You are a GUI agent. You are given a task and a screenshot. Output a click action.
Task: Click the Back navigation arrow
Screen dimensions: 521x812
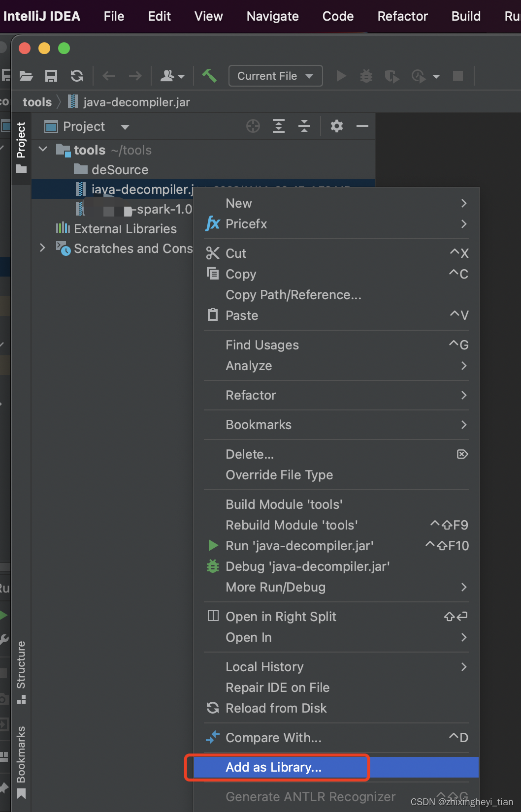109,76
